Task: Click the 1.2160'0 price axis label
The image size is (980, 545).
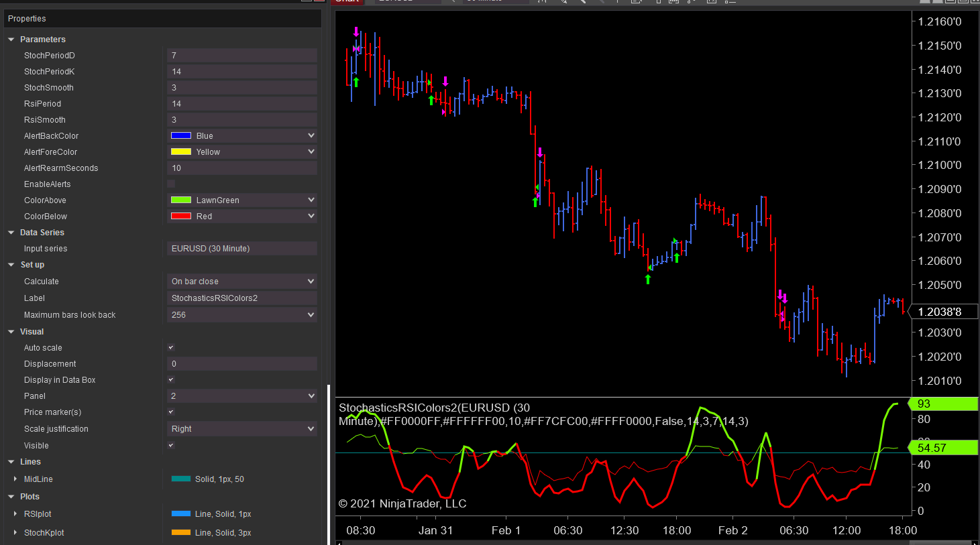Action: coord(939,21)
